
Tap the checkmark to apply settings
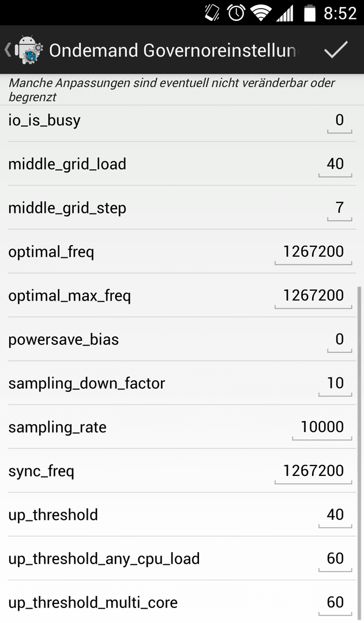tap(336, 50)
